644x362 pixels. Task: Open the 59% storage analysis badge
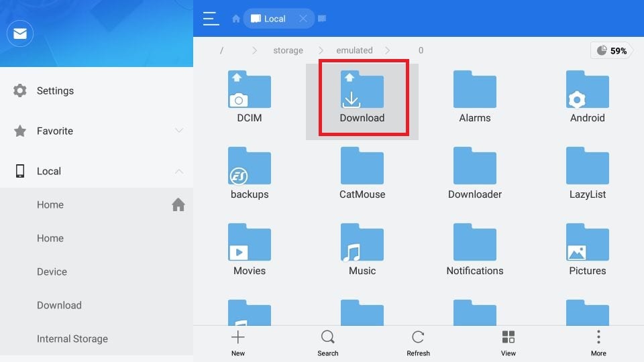pyautogui.click(x=612, y=50)
